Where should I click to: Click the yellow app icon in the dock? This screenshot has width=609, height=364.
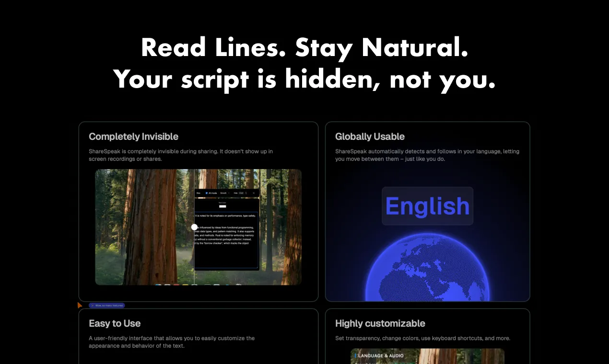(x=186, y=284)
